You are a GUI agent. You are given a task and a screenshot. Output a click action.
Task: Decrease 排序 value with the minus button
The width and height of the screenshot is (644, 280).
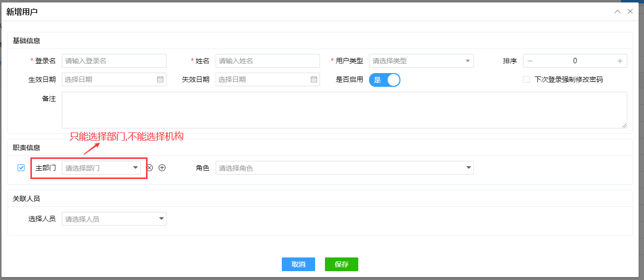click(530, 61)
